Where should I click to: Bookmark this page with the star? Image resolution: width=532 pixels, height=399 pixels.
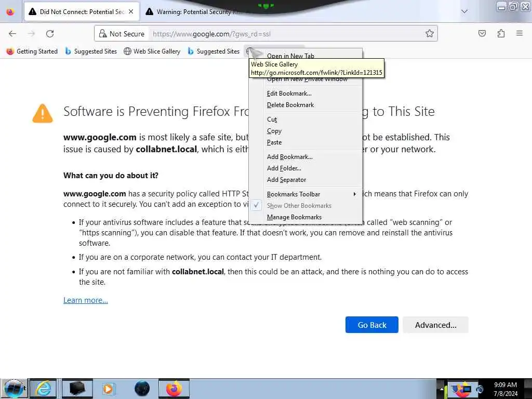click(x=430, y=33)
